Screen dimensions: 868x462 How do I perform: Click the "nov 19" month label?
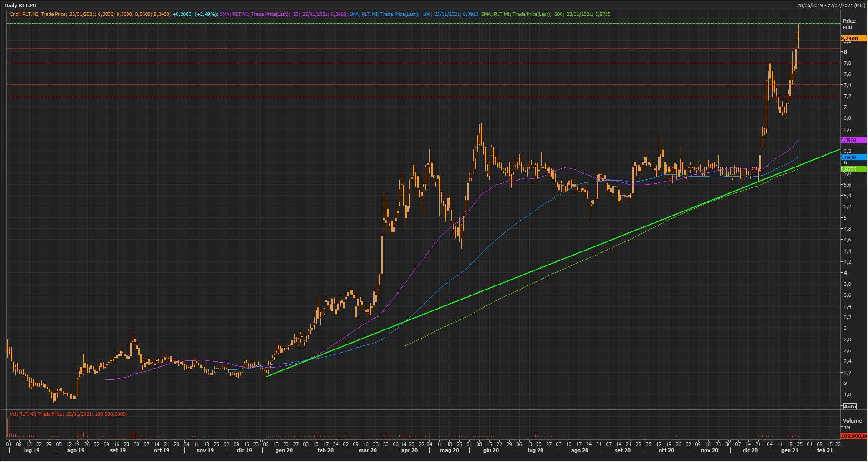[205, 450]
